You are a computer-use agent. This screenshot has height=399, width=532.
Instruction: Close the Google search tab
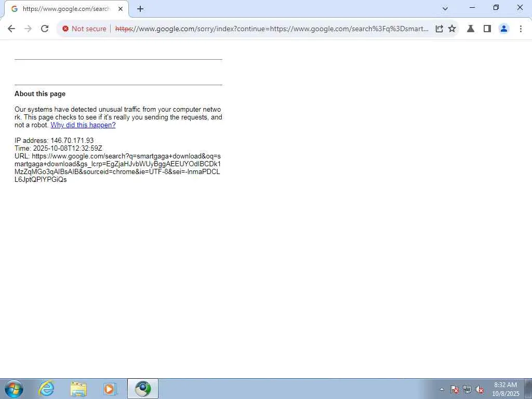click(x=121, y=9)
